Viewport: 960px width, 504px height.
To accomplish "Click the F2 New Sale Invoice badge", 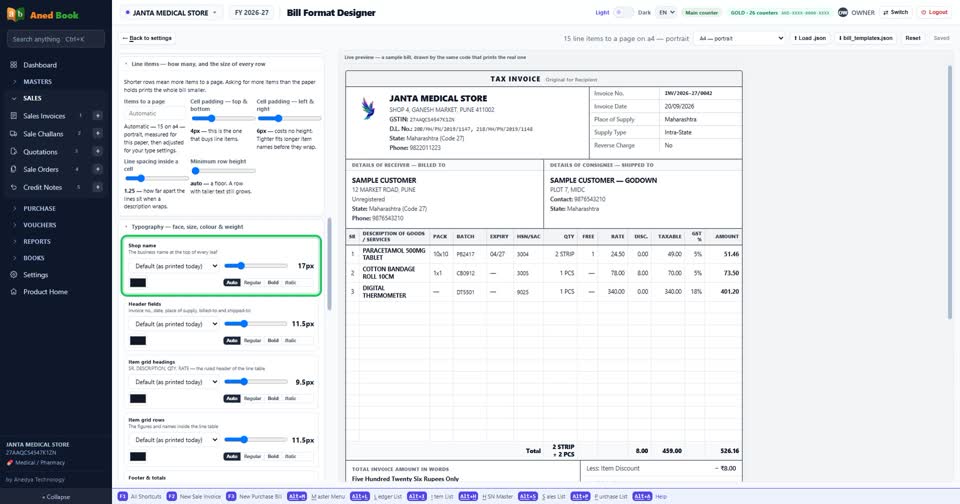I will 171,497.
